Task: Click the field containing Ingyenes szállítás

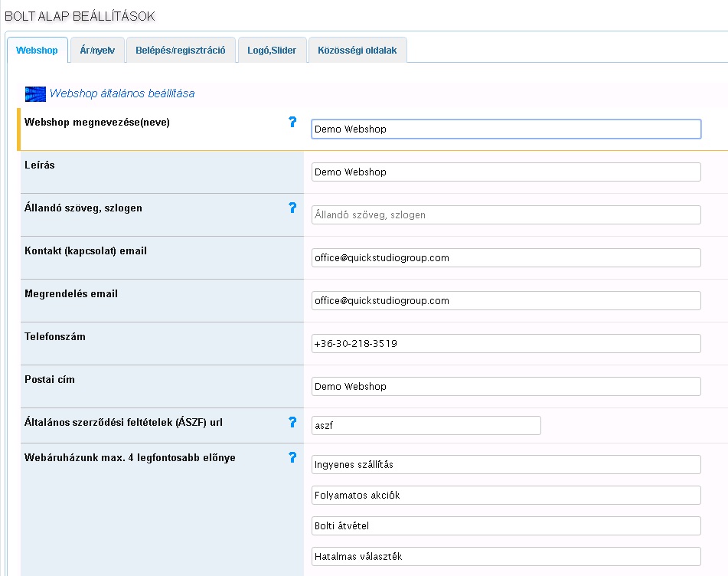Action: tap(506, 464)
